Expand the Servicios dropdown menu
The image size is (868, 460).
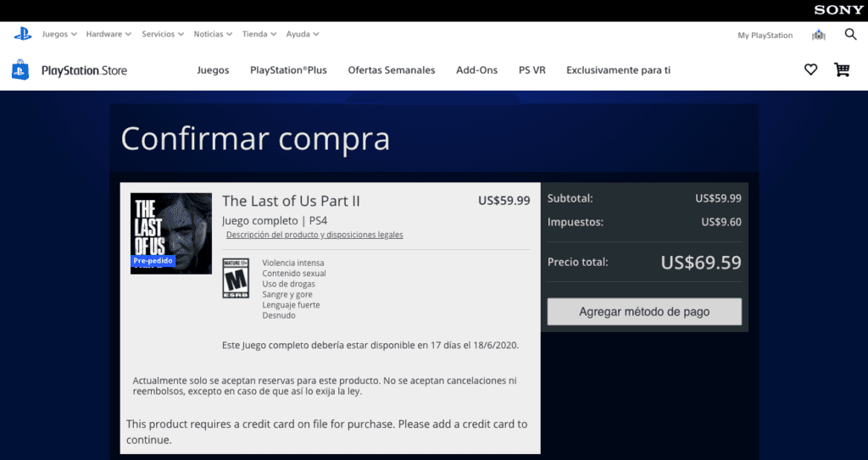click(163, 34)
